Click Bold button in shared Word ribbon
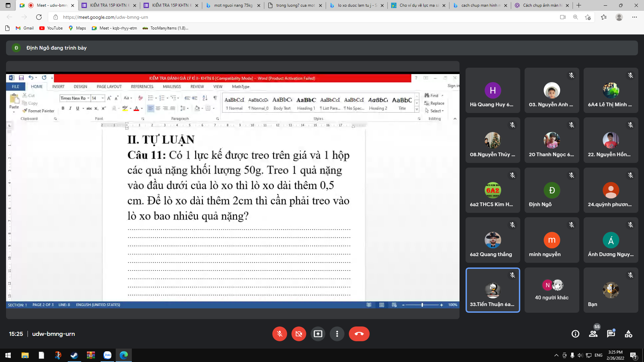 click(x=63, y=108)
